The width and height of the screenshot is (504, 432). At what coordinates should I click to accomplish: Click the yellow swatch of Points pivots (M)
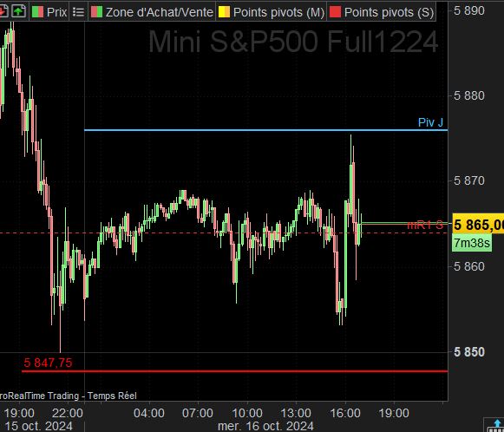224,12
